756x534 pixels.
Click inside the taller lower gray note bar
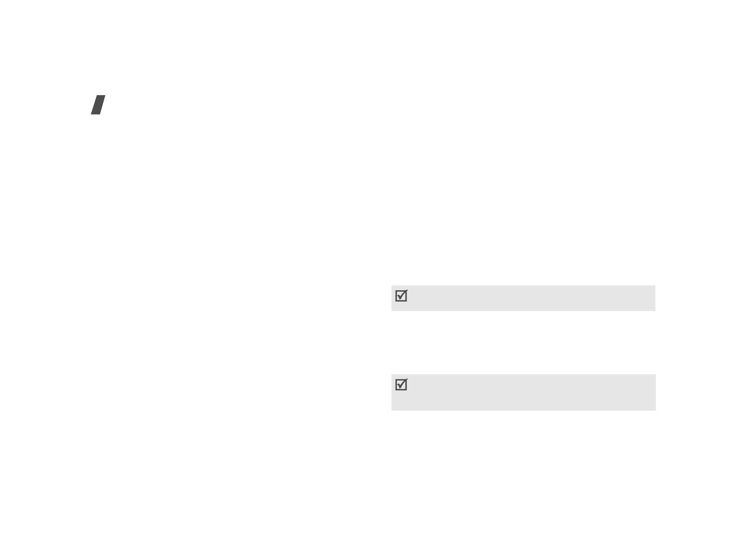pos(523,392)
